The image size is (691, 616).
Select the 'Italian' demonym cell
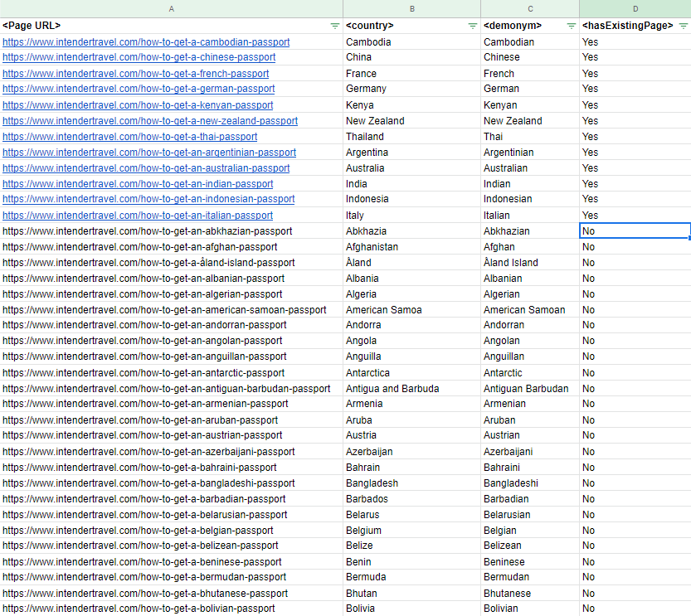coord(530,216)
